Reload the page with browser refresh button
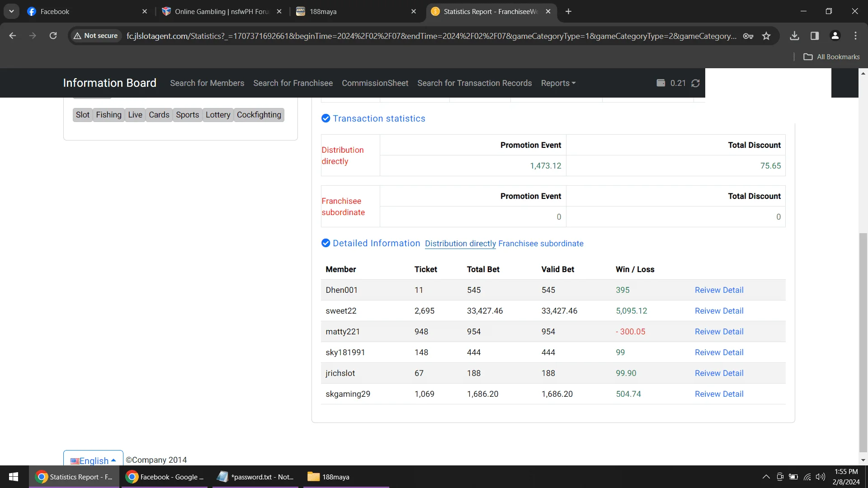The height and width of the screenshot is (488, 868). click(53, 36)
